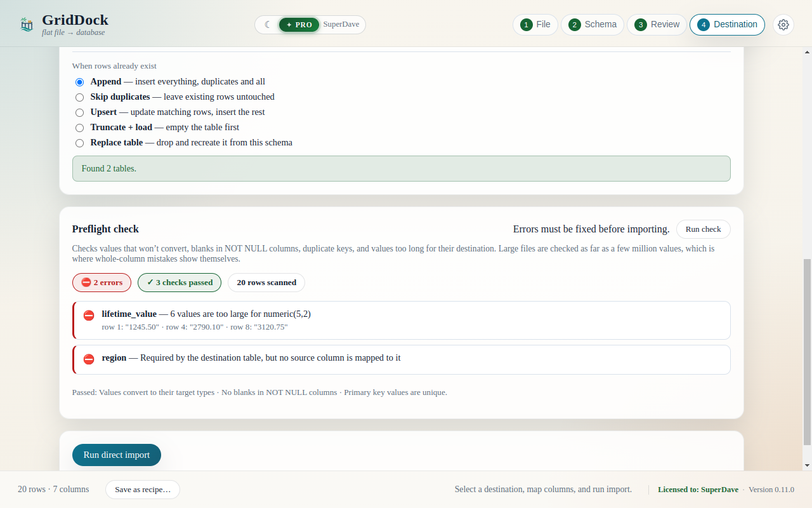Click the Found 2 tables message

pyautogui.click(x=401, y=168)
